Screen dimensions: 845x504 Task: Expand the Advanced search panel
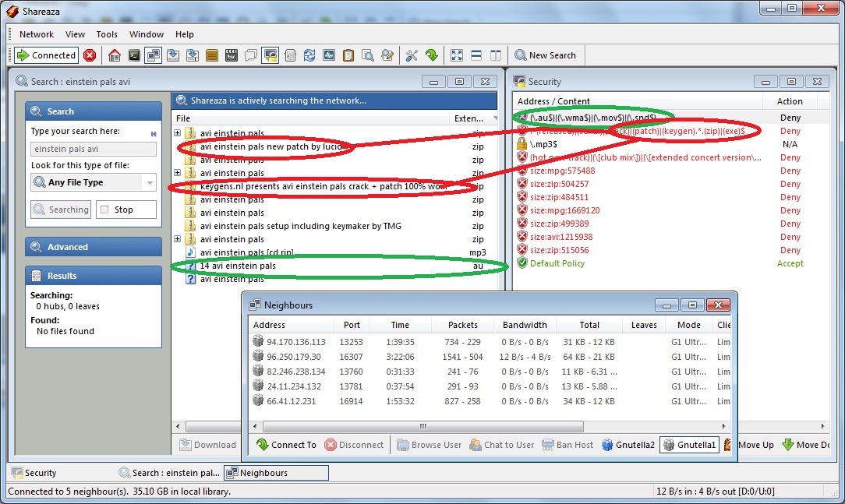tap(93, 247)
